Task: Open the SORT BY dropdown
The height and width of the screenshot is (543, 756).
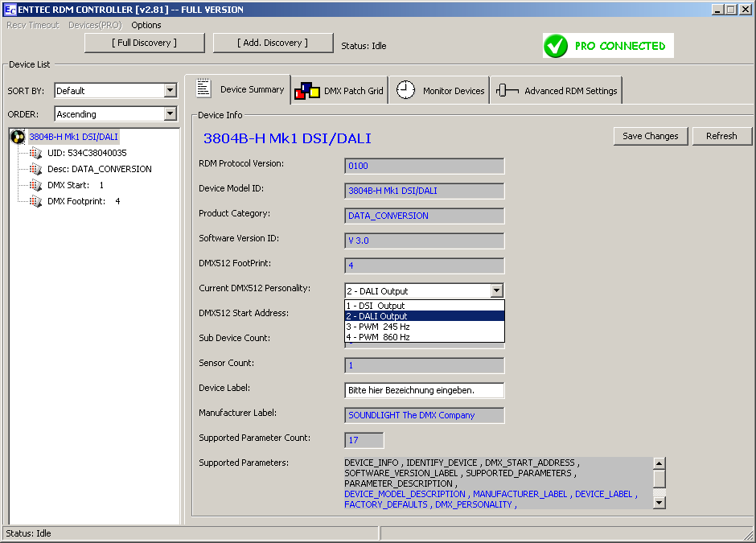Action: click(170, 91)
